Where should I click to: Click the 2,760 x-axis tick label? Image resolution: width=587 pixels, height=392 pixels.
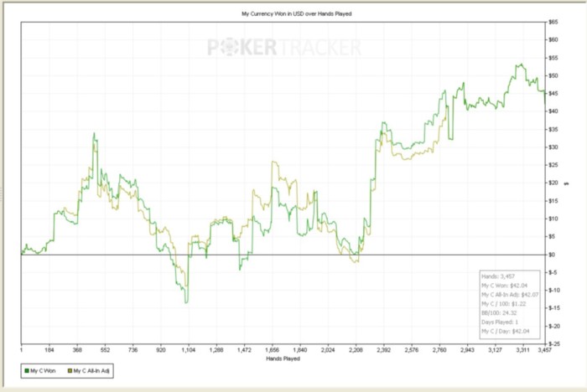click(x=439, y=350)
